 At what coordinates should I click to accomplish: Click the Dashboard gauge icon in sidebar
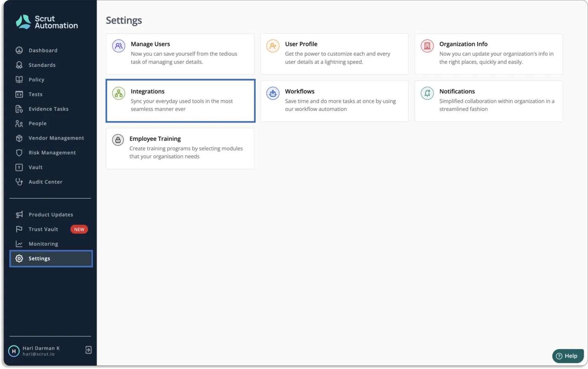tap(19, 50)
